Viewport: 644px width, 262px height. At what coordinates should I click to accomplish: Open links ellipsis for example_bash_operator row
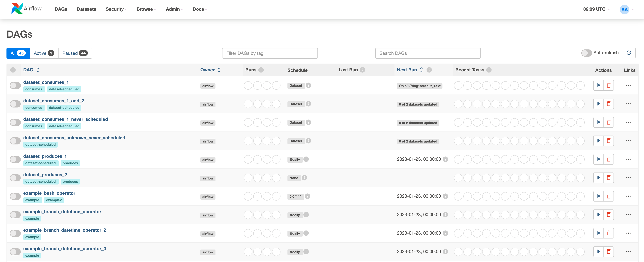tap(628, 196)
